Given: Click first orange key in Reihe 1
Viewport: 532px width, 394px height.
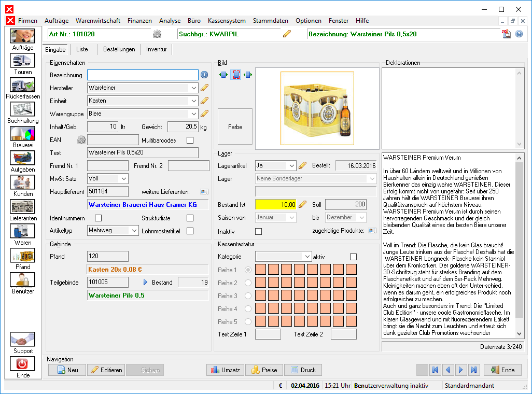Looking at the screenshot, I should [261, 270].
